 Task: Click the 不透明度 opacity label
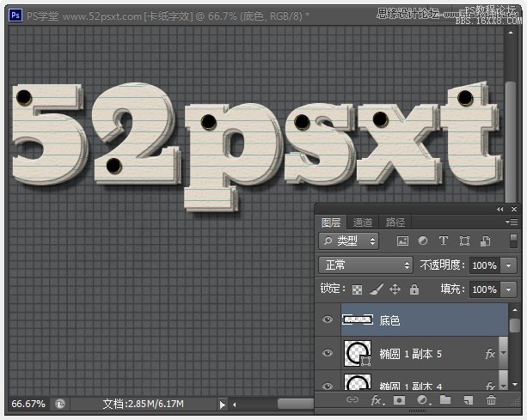coord(442,265)
